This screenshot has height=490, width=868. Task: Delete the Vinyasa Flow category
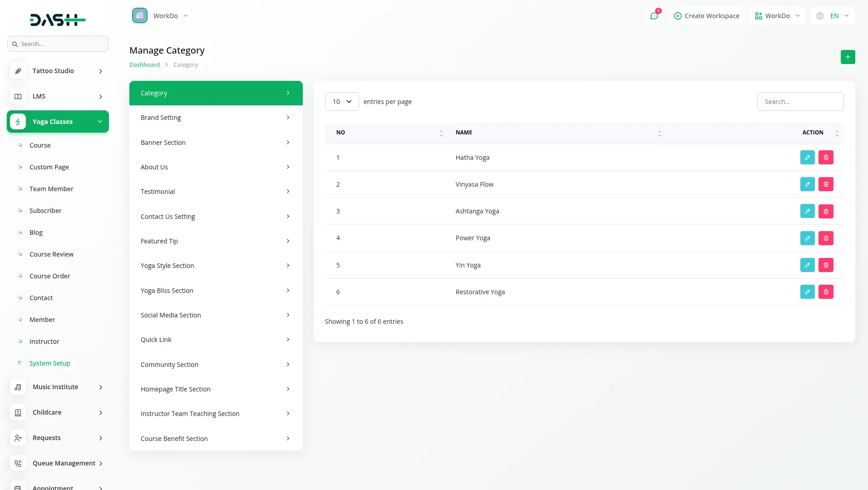point(826,184)
